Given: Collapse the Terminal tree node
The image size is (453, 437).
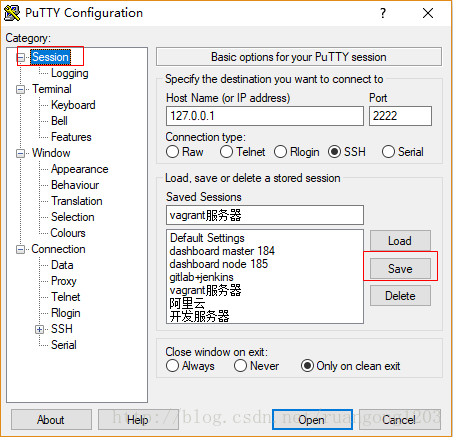Looking at the screenshot, I should click(x=21, y=89).
